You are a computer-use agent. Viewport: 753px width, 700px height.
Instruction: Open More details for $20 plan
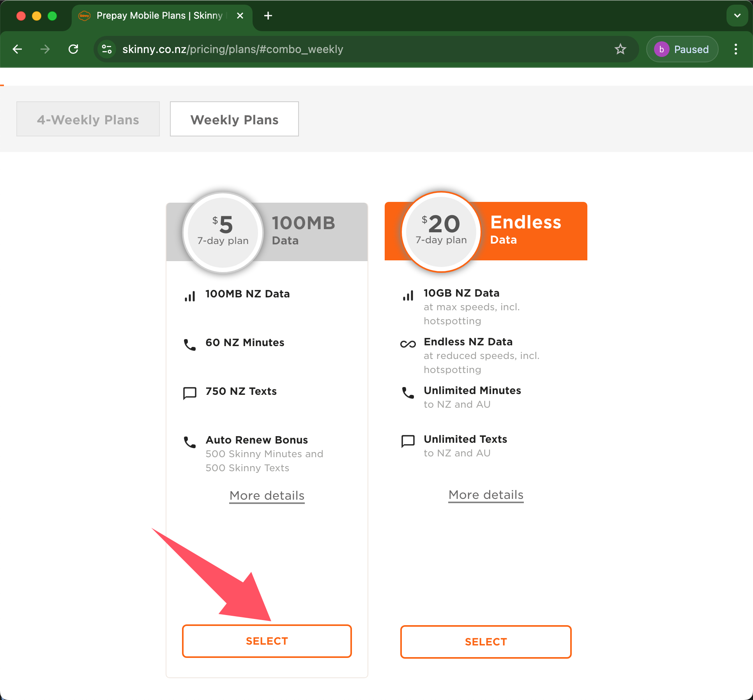pos(486,495)
